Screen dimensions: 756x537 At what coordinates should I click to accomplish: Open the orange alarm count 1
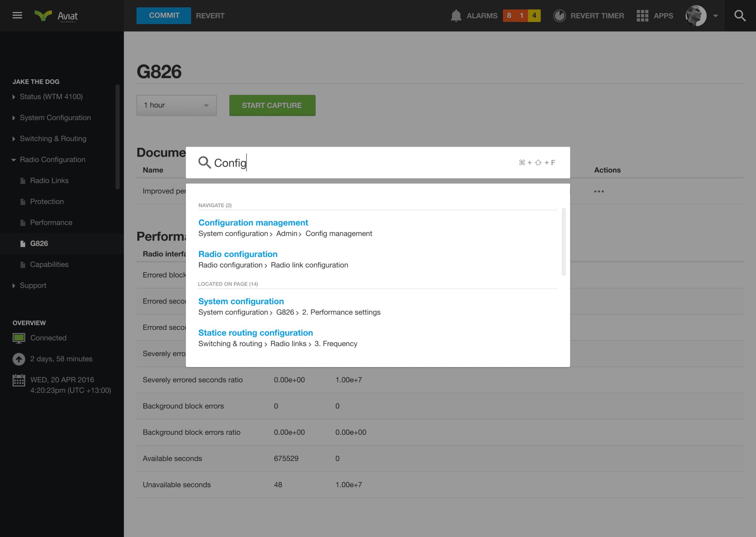coord(522,16)
